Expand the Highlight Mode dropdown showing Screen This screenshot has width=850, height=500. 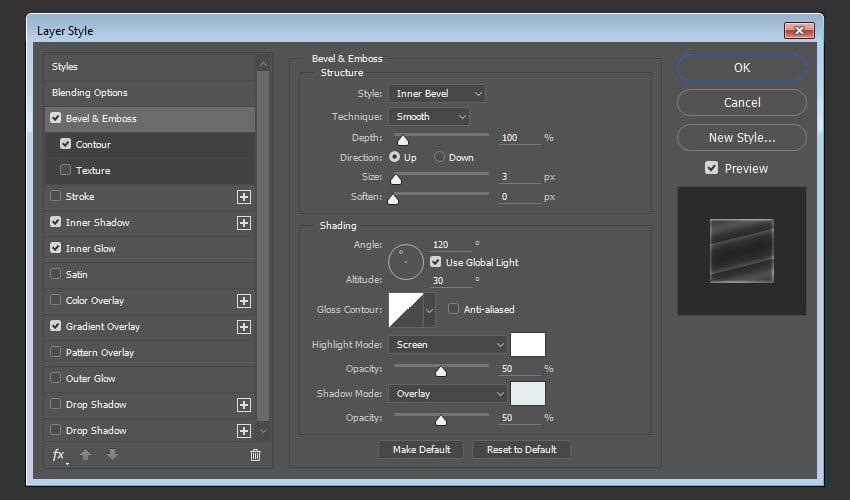[448, 345]
